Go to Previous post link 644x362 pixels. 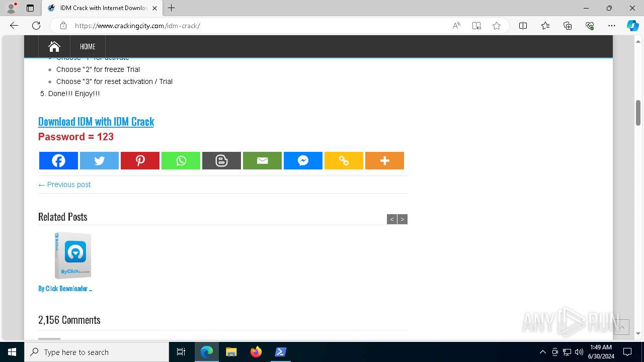point(64,185)
